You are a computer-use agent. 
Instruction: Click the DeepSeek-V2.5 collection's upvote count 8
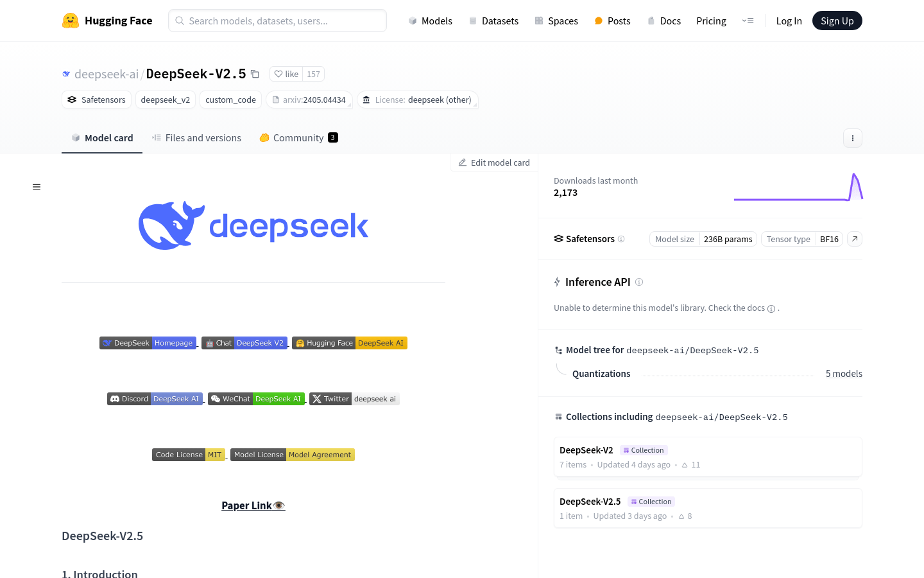click(x=685, y=516)
